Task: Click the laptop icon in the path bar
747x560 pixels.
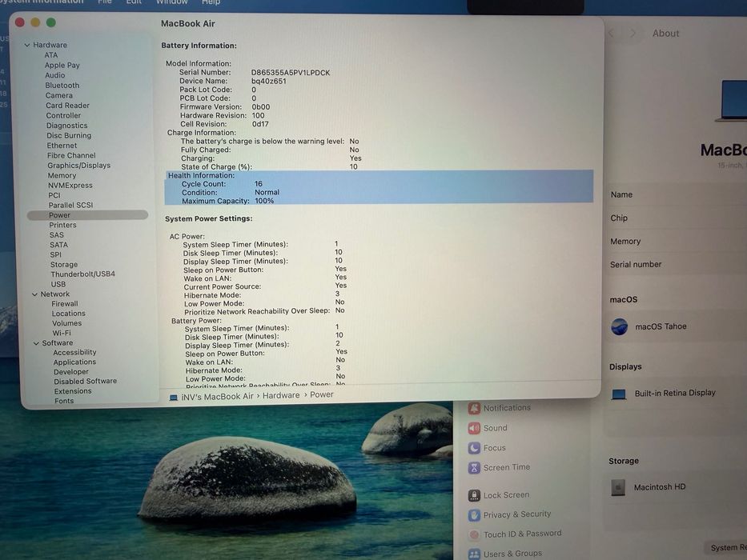Action: click(174, 397)
